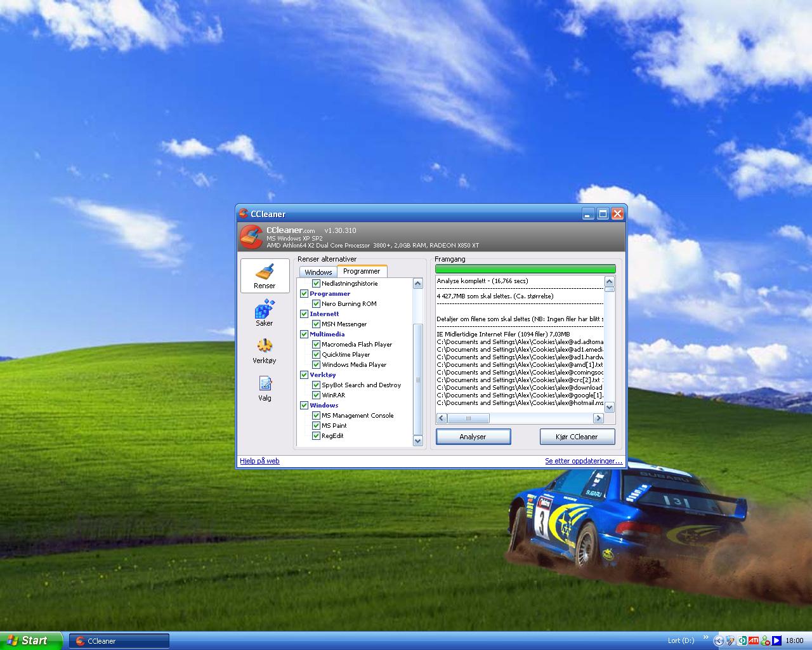Toggle the Windows group checkbox in list
This screenshot has width=812, height=650.
[304, 405]
